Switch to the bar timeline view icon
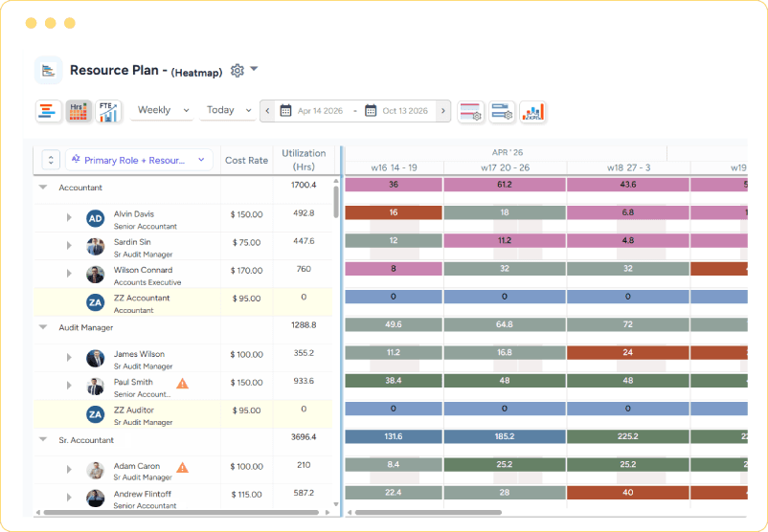This screenshot has width=768, height=532. (x=48, y=111)
